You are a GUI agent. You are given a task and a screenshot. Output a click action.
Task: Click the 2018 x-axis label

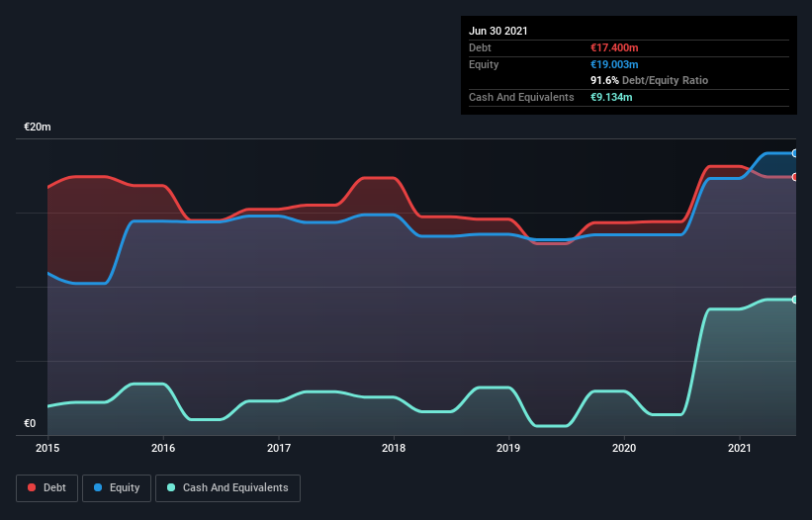pyautogui.click(x=394, y=448)
